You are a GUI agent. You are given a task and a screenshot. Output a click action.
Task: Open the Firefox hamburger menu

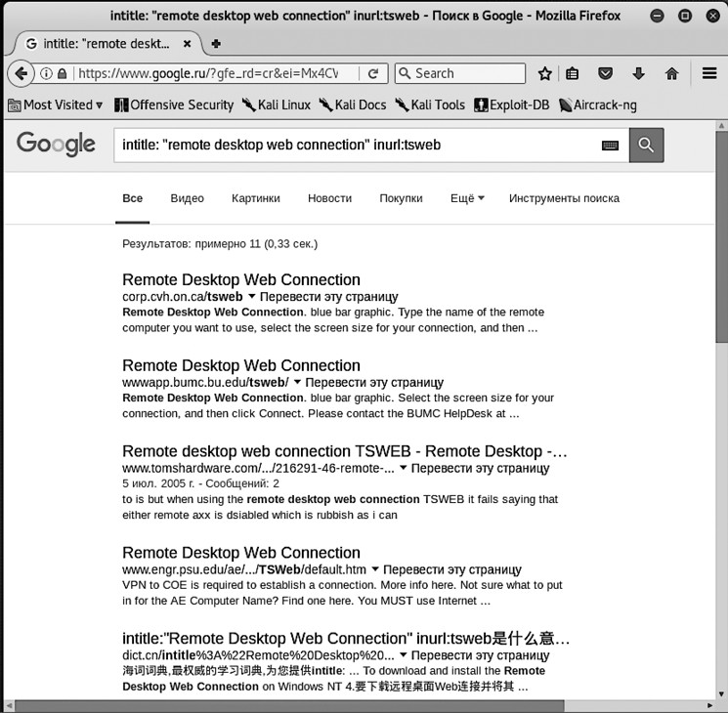point(710,73)
